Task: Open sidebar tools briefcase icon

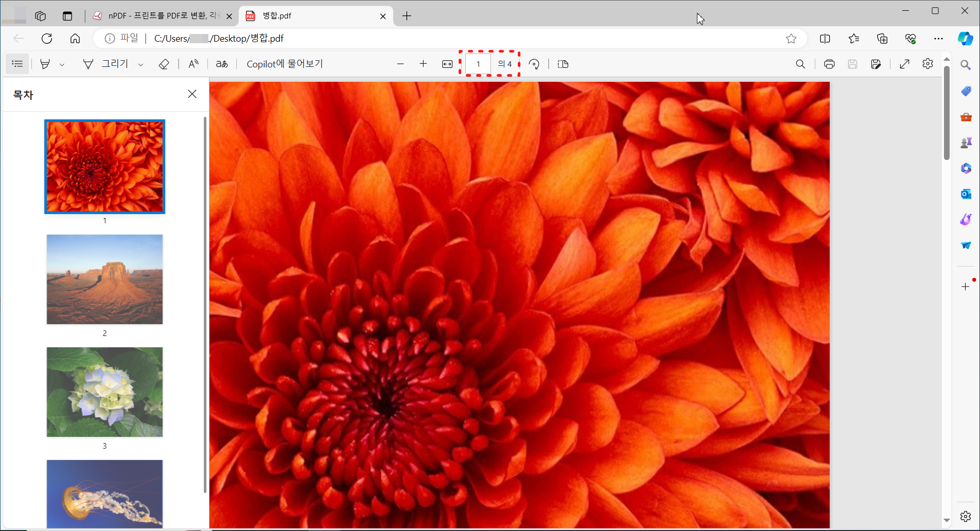Action: [966, 117]
